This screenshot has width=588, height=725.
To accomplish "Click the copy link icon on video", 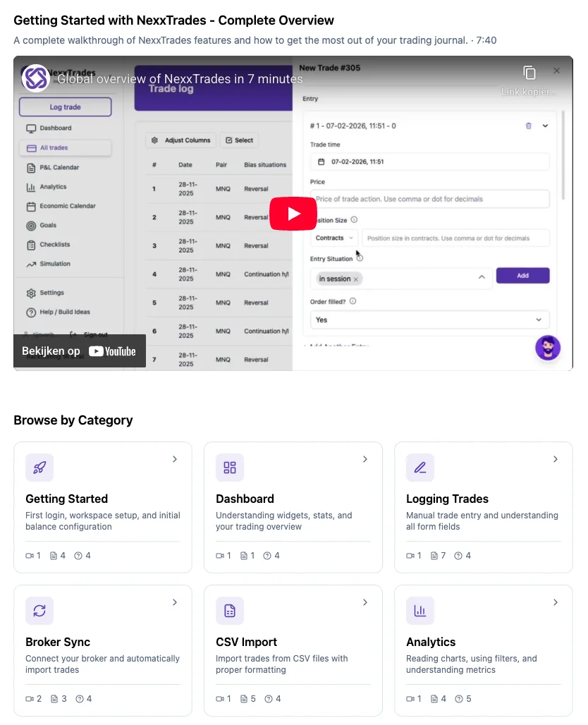I will point(529,73).
